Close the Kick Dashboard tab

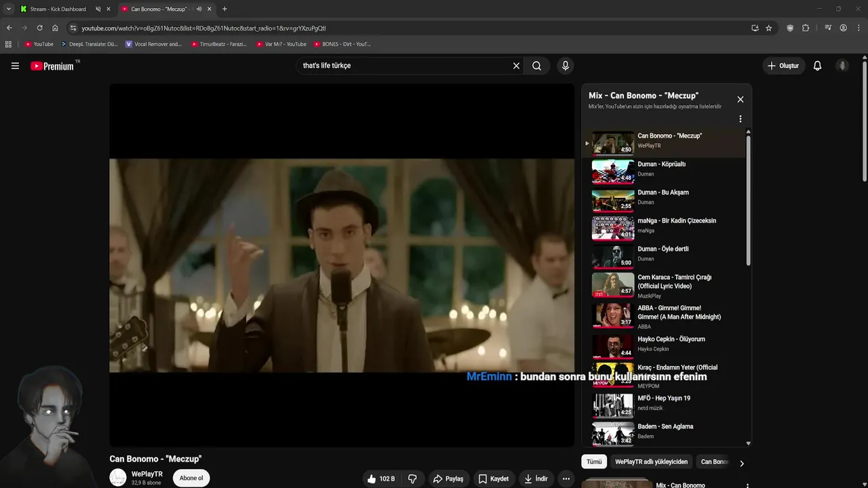tap(108, 9)
